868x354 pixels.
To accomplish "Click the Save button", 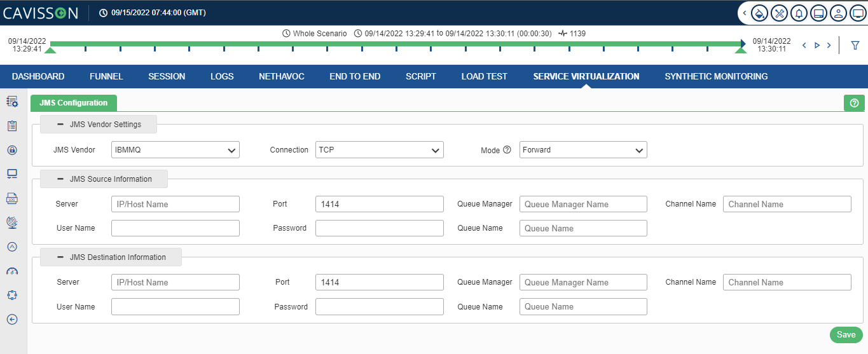I will pyautogui.click(x=846, y=335).
